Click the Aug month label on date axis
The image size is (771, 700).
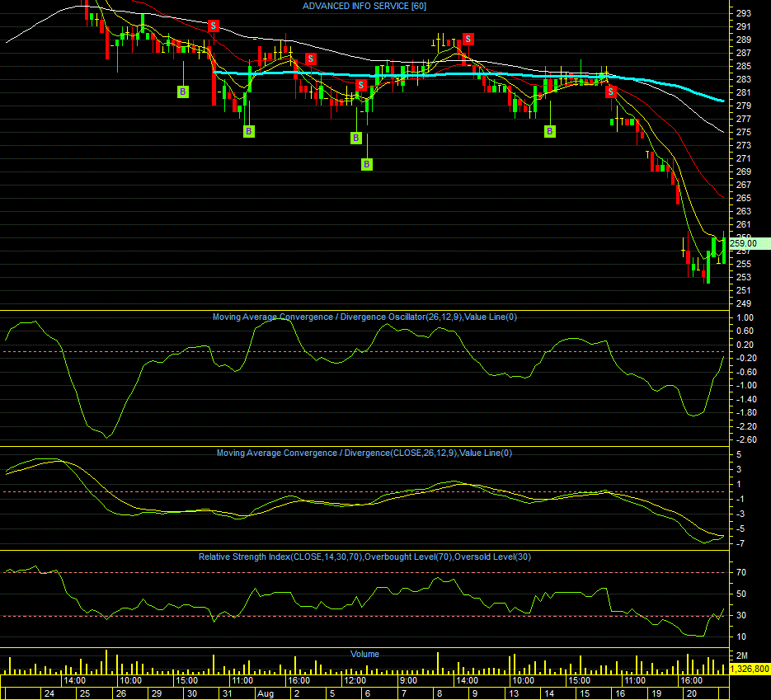[x=266, y=693]
